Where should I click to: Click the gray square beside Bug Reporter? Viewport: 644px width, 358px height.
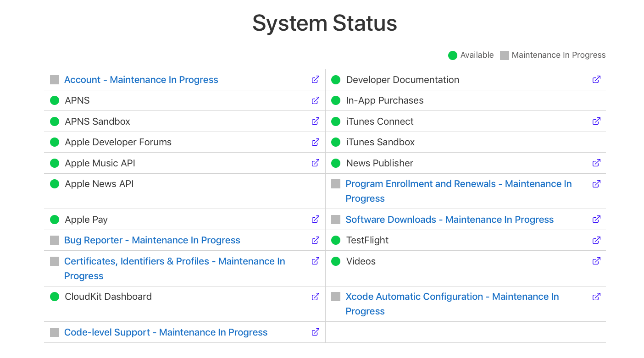55,240
